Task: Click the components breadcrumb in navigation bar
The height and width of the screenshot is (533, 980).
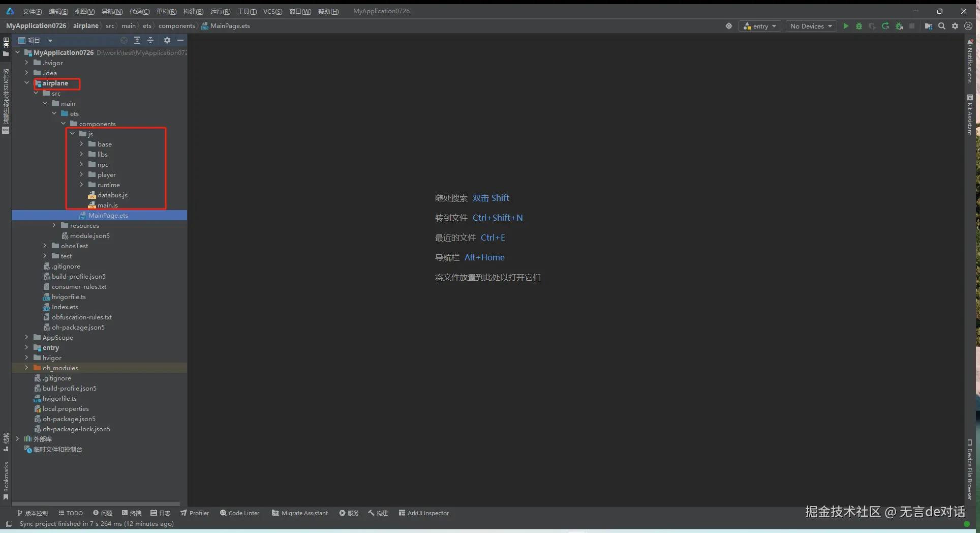Action: [x=176, y=26]
